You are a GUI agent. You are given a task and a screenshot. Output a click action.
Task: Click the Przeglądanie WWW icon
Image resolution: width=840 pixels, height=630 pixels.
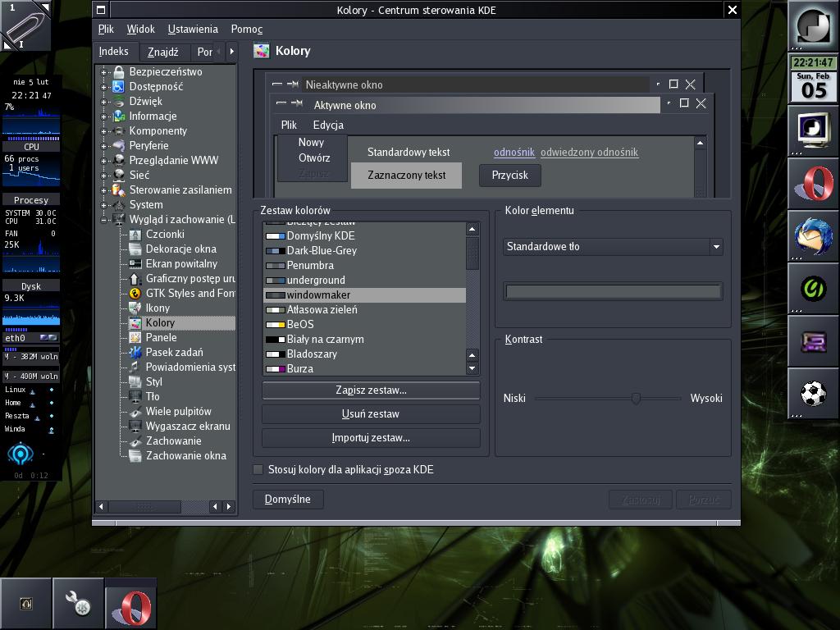pos(119,160)
